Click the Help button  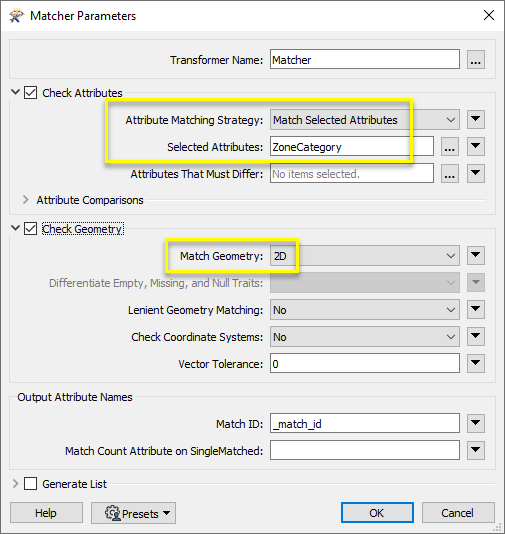46,513
